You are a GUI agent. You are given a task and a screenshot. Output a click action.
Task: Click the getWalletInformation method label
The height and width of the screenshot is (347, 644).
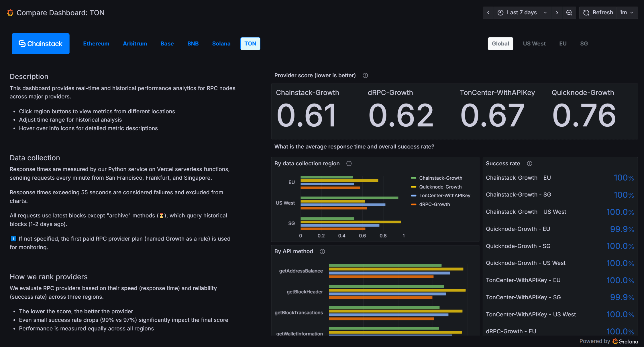point(300,334)
